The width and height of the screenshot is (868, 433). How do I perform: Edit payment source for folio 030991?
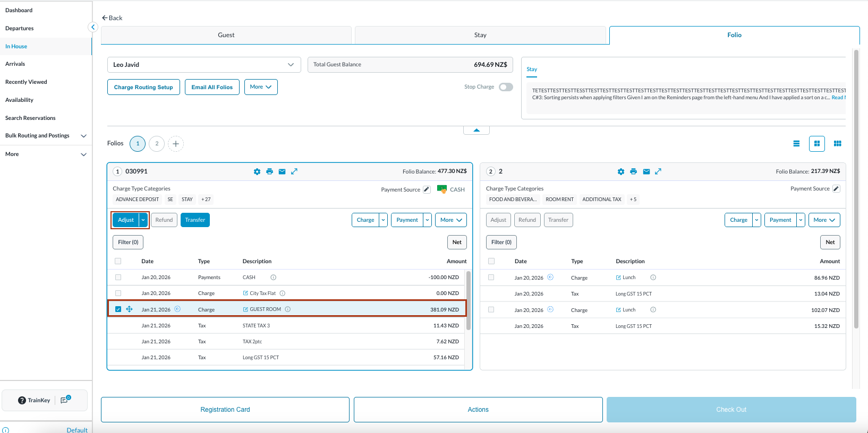coord(427,189)
